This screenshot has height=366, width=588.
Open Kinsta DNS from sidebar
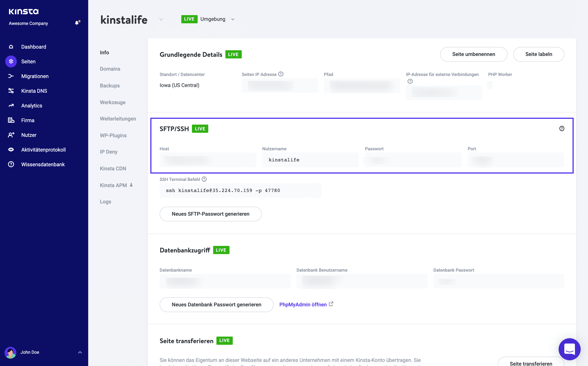click(x=34, y=91)
